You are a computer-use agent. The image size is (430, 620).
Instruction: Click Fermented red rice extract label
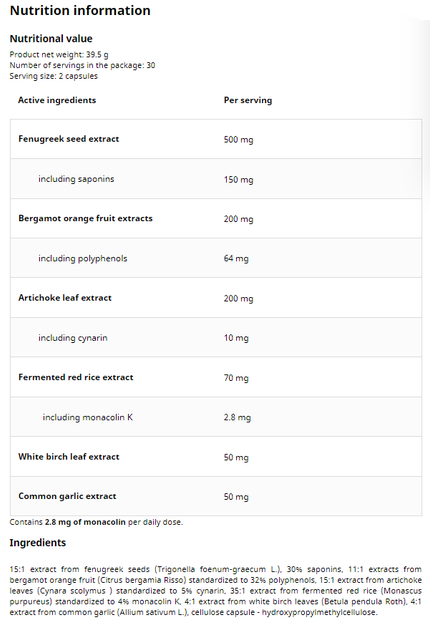pyautogui.click(x=76, y=377)
